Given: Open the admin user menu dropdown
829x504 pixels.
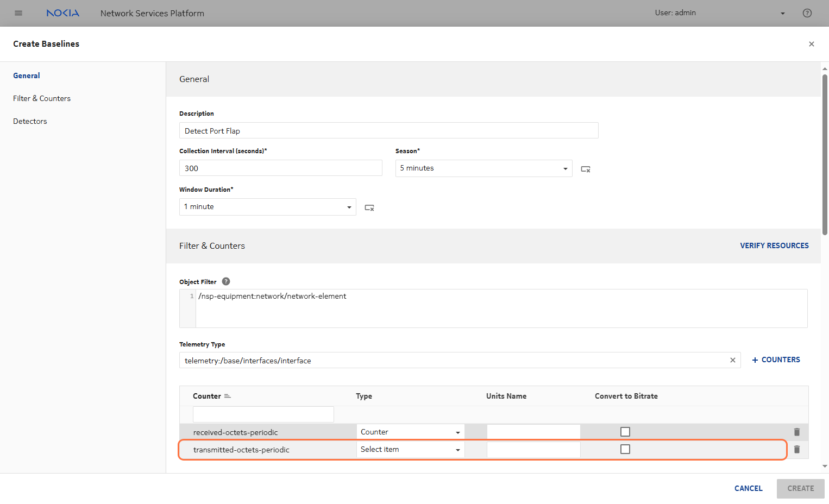Looking at the screenshot, I should click(782, 13).
